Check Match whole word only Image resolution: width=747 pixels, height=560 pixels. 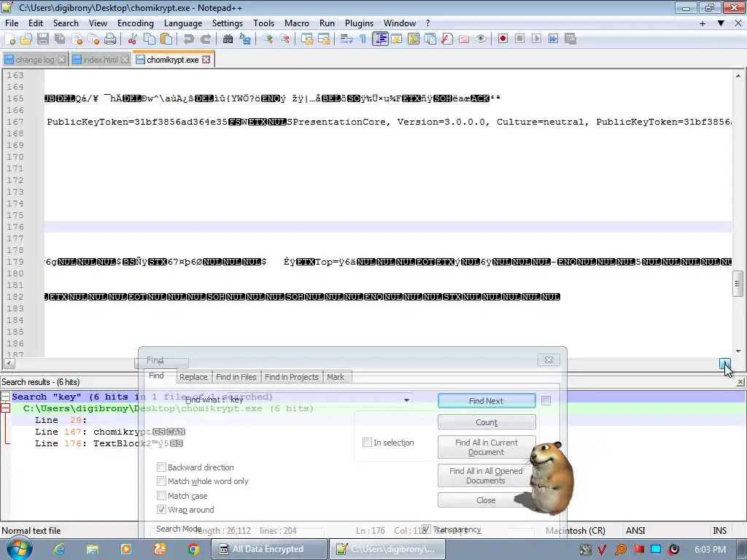point(161,481)
